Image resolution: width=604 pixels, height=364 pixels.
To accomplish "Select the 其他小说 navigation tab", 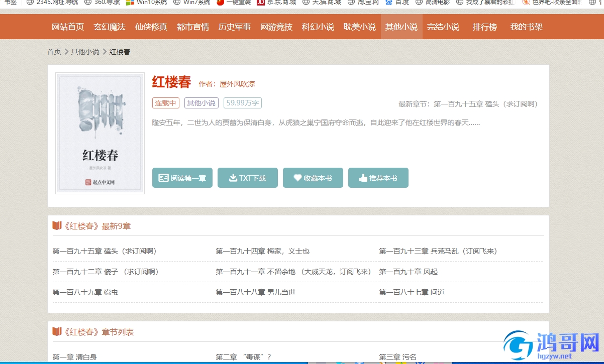I will 401,27.
